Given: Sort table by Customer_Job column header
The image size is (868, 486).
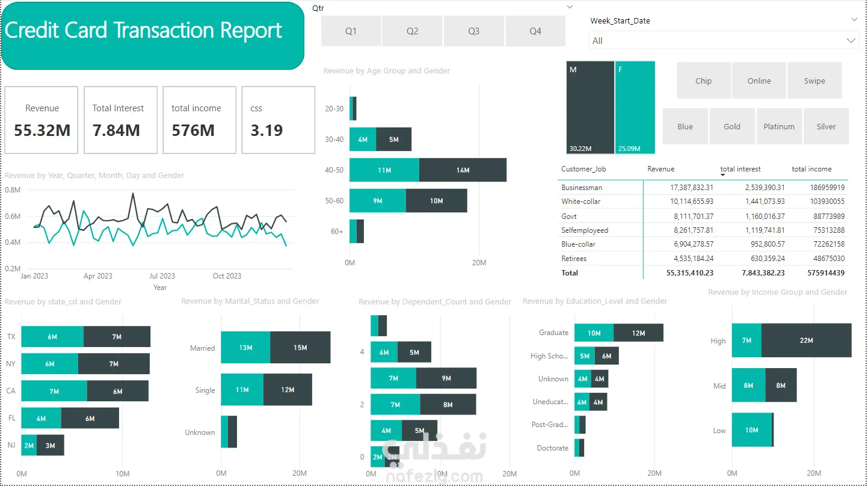Looking at the screenshot, I should coord(584,169).
